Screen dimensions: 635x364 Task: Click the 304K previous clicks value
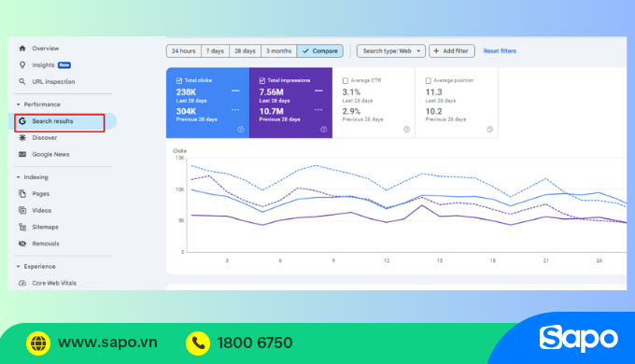(x=186, y=111)
